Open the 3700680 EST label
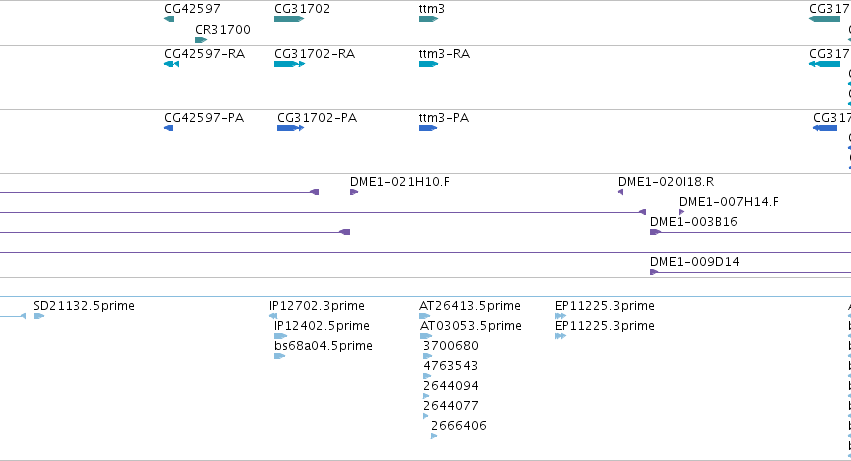Viewport: 851px width, 461px height. (451, 346)
